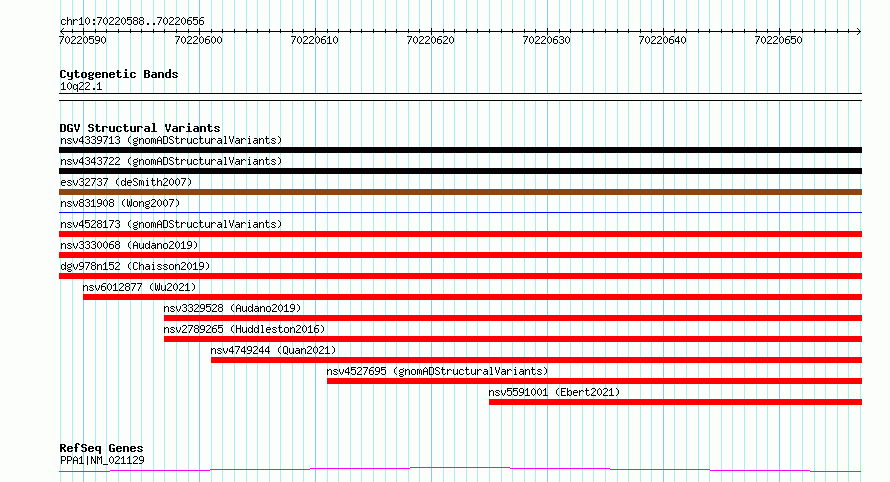Open variant esv32737 (deSmith2007) label

(126, 182)
